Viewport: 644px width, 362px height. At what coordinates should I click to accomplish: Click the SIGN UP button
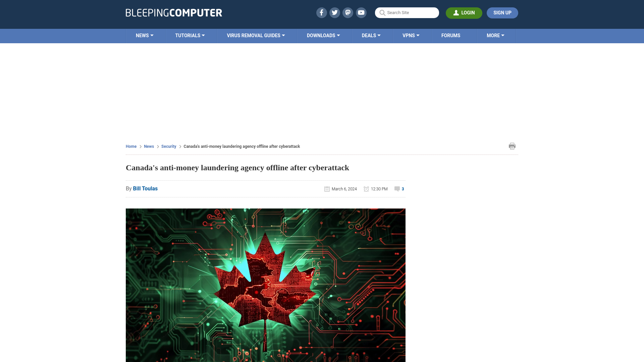(x=502, y=12)
